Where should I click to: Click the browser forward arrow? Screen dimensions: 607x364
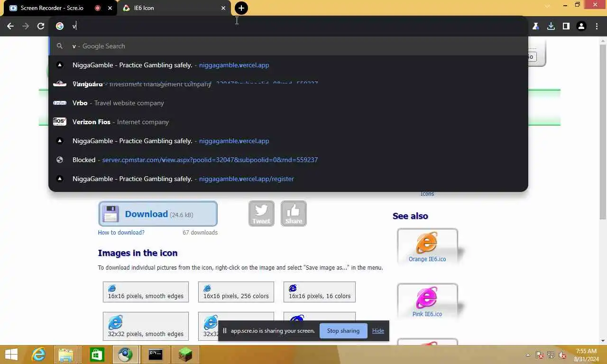click(x=26, y=26)
